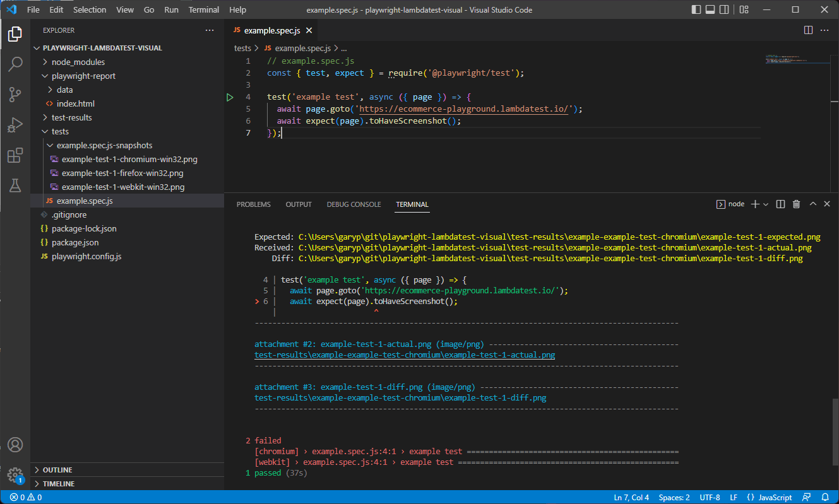839x504 pixels.
Task: Run test using green gutter play icon
Action: coord(230,97)
